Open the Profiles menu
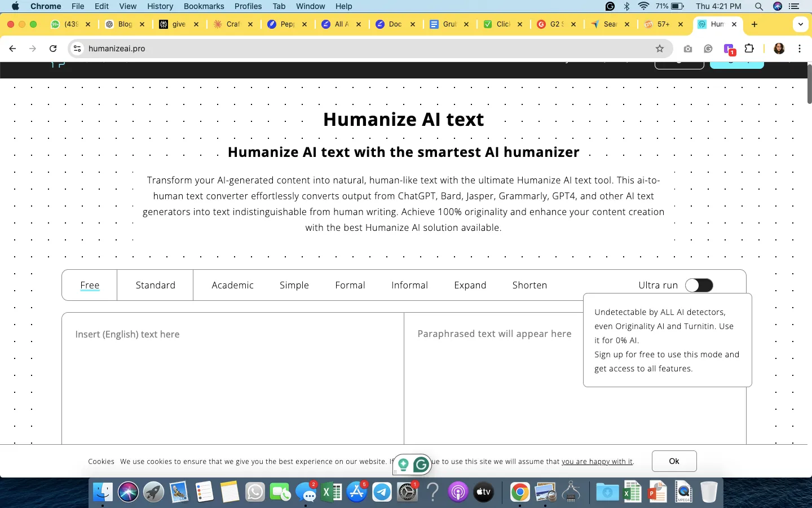 click(248, 6)
